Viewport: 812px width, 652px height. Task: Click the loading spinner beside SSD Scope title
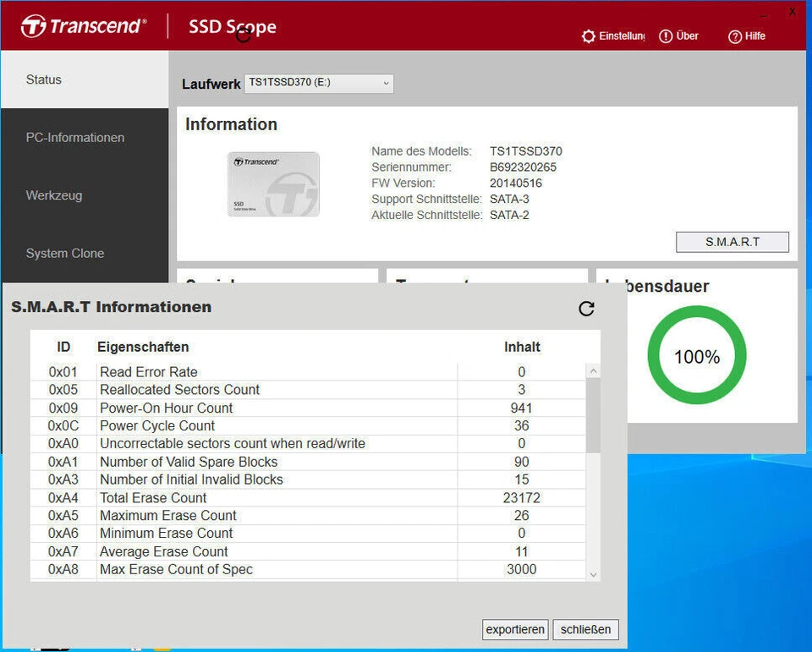click(245, 33)
